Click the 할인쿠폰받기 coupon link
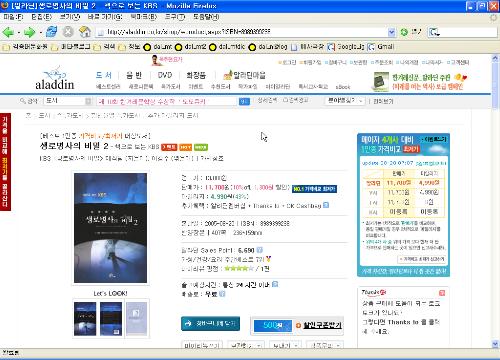Screen dimensions: 500x360 322,325
